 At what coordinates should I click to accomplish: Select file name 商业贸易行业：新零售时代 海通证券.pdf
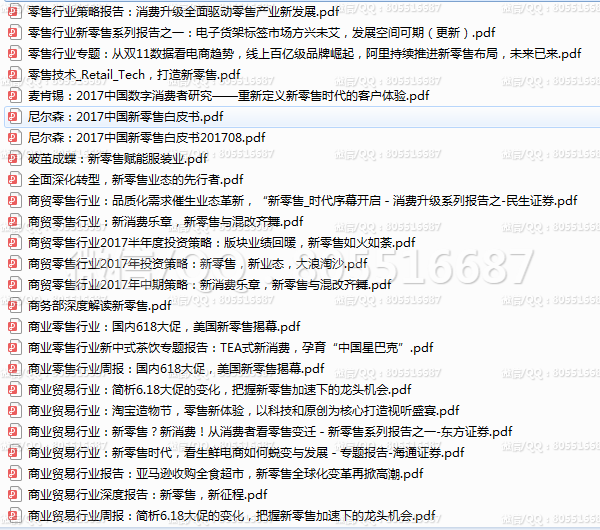coord(246,453)
